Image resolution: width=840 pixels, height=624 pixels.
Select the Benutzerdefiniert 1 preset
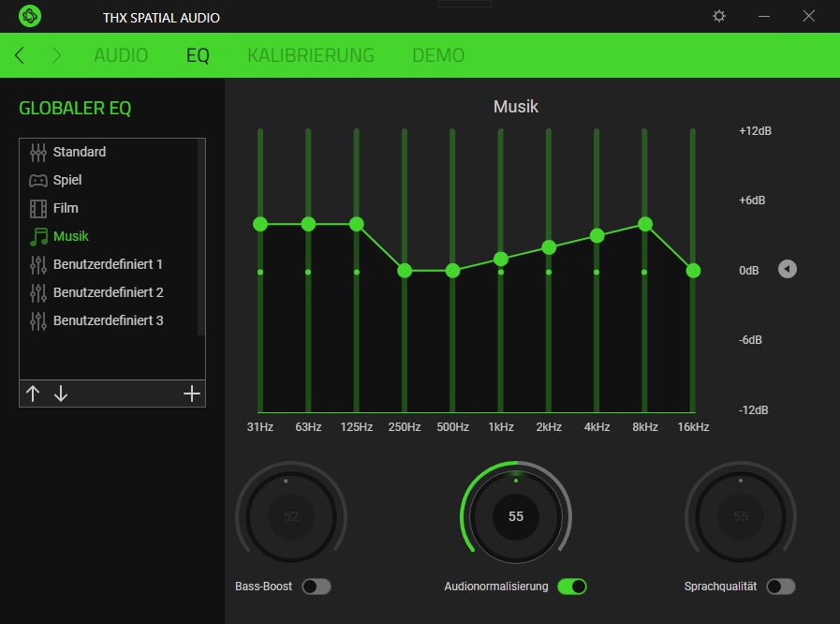click(x=109, y=264)
